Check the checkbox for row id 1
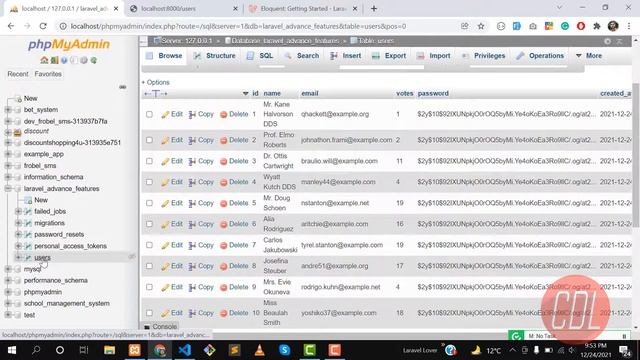Screen dimensions: 640x360 [x=149, y=114]
